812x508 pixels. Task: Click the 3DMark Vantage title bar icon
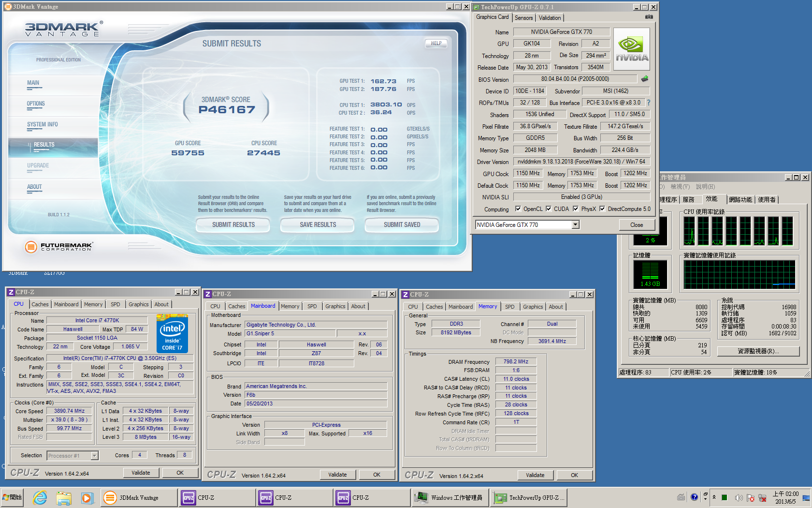click(8, 7)
